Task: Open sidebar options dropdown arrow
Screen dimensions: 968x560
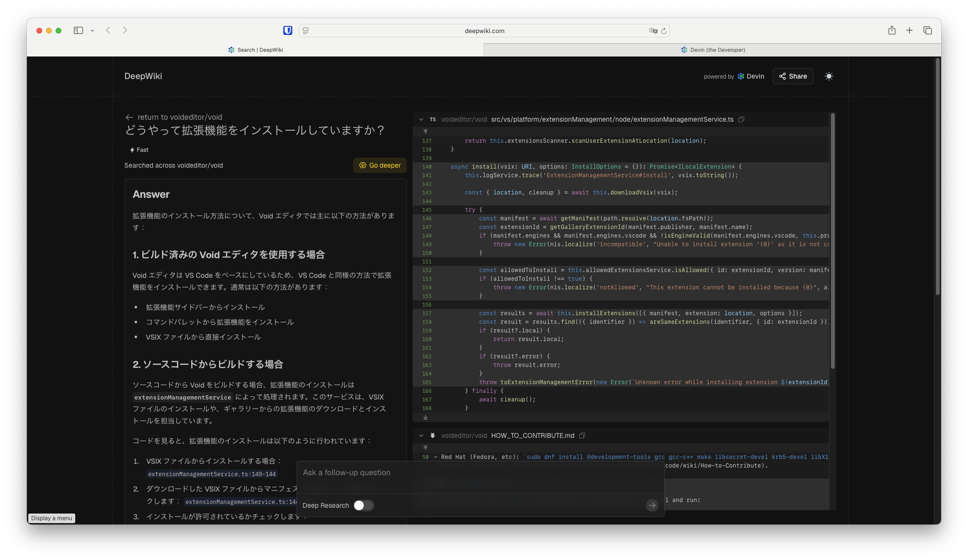Action: click(x=92, y=31)
